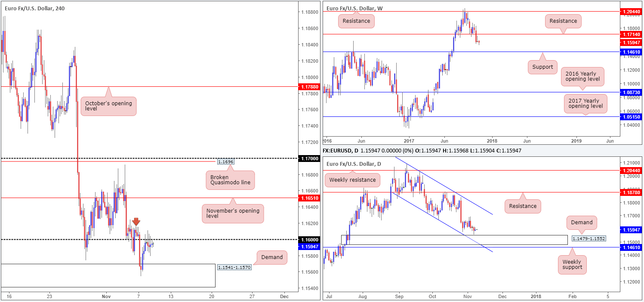
Task: Click the 1.15947 price tag on daily chart
Action: click(630, 230)
